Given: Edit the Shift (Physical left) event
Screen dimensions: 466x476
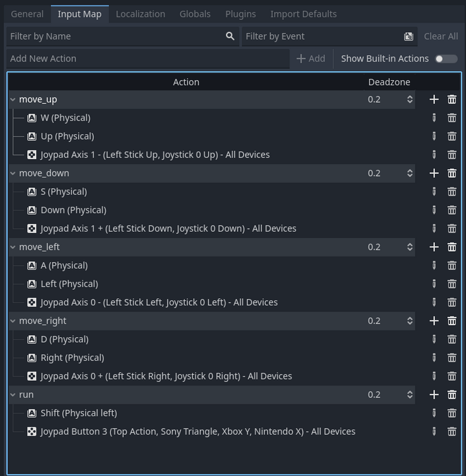Looking at the screenshot, I should tap(434, 413).
